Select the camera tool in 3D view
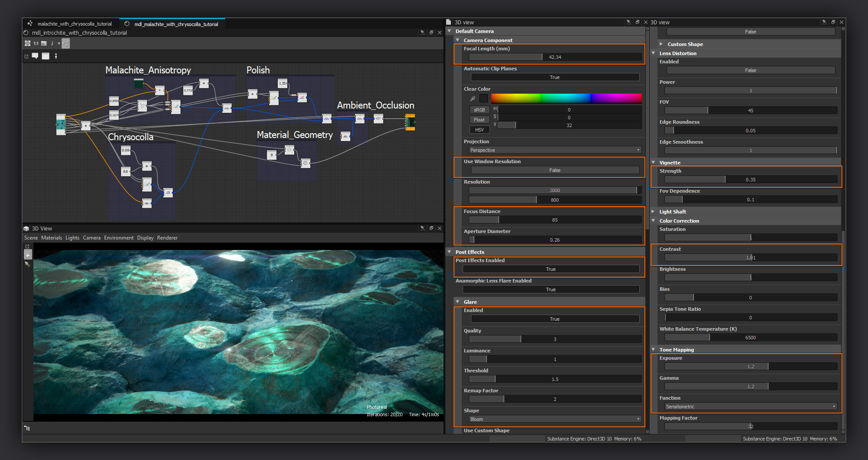Viewport: 868px width, 460px height. pyautogui.click(x=27, y=254)
